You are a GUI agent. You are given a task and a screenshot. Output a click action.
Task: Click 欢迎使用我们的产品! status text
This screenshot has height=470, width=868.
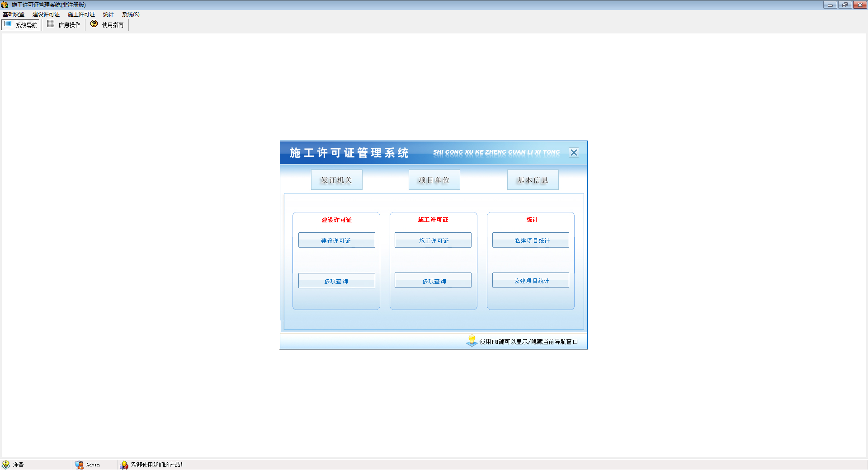click(x=157, y=465)
